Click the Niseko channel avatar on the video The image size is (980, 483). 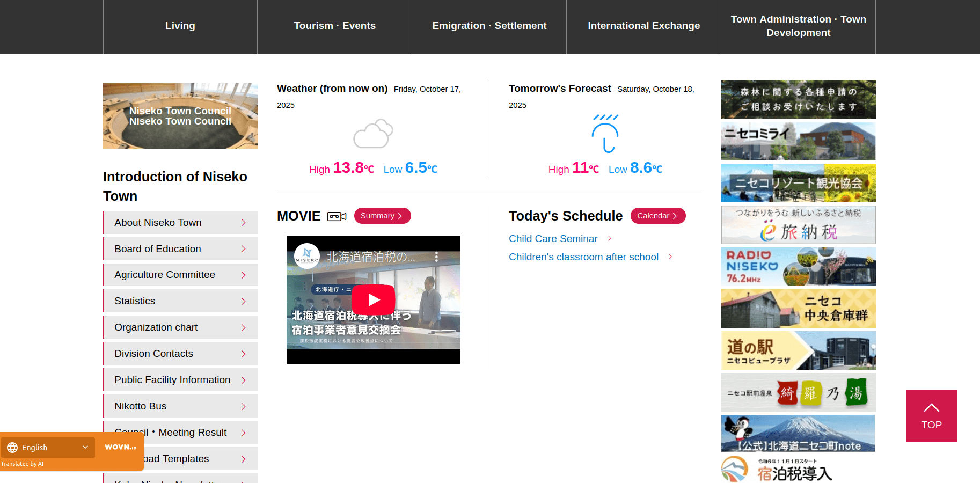pyautogui.click(x=307, y=256)
